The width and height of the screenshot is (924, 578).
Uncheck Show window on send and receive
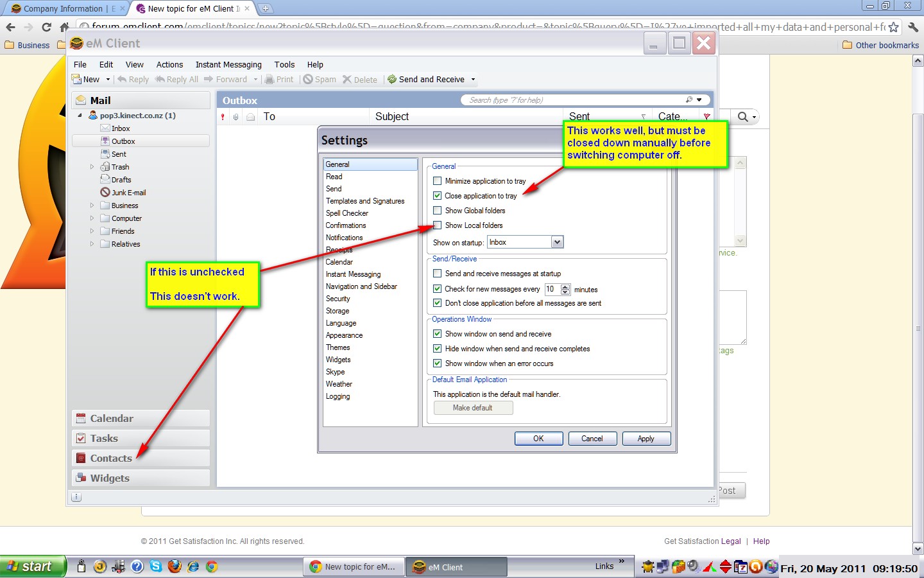[437, 334]
